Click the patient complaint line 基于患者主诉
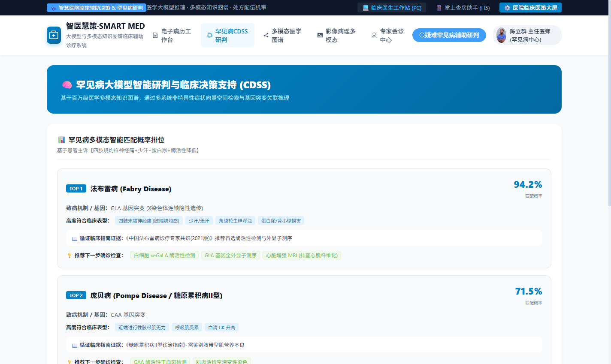The height and width of the screenshot is (364, 611). 128,150
